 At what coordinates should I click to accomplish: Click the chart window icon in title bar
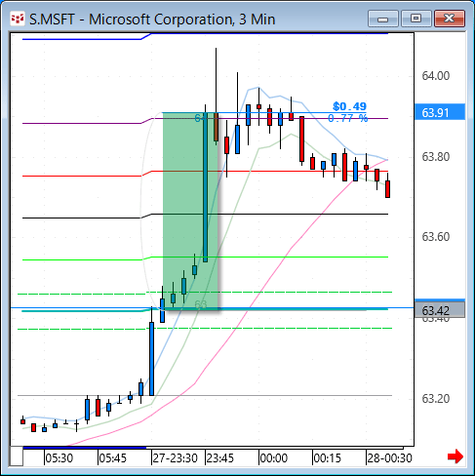coord(18,19)
